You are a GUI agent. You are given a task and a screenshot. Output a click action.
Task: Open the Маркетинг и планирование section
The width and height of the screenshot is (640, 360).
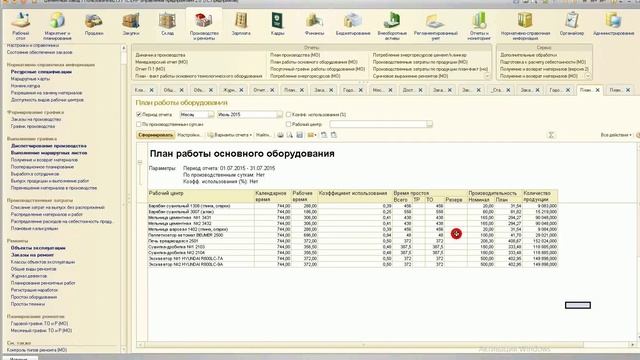(x=57, y=25)
